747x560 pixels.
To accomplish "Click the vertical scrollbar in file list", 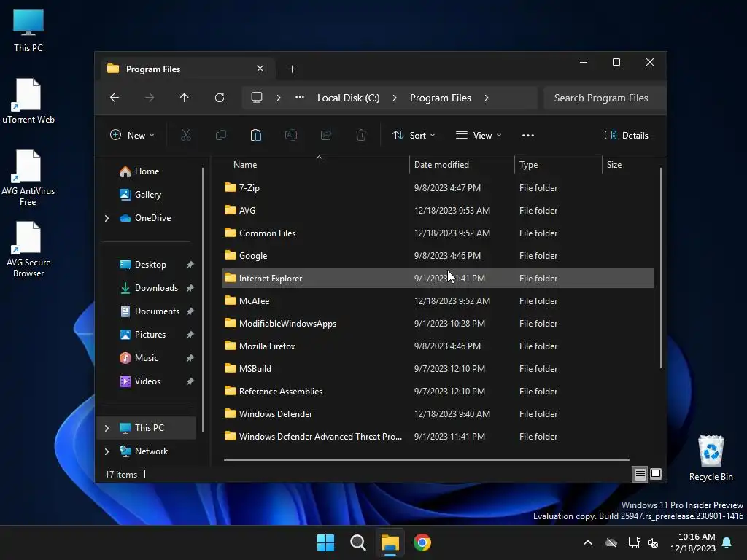I will pyautogui.click(x=661, y=268).
